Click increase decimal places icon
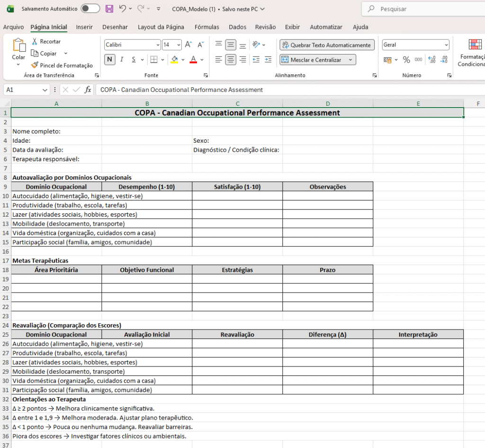This screenshot has height=448, width=485. [x=432, y=60]
